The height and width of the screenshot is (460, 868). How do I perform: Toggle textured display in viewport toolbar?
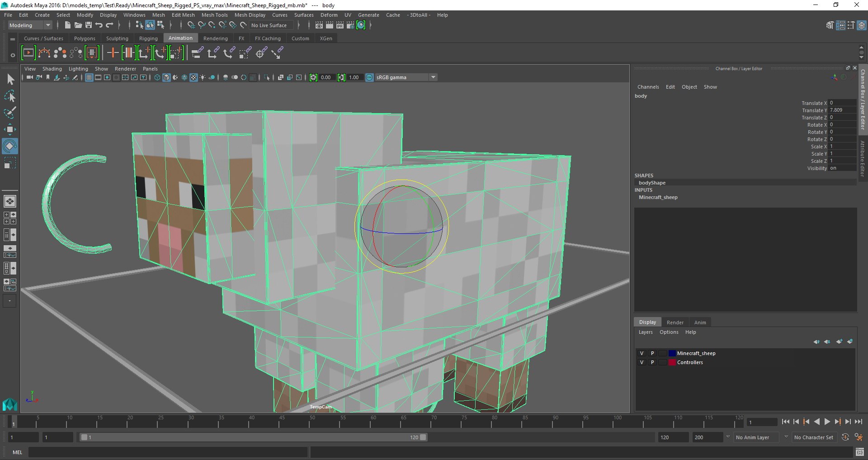(193, 77)
